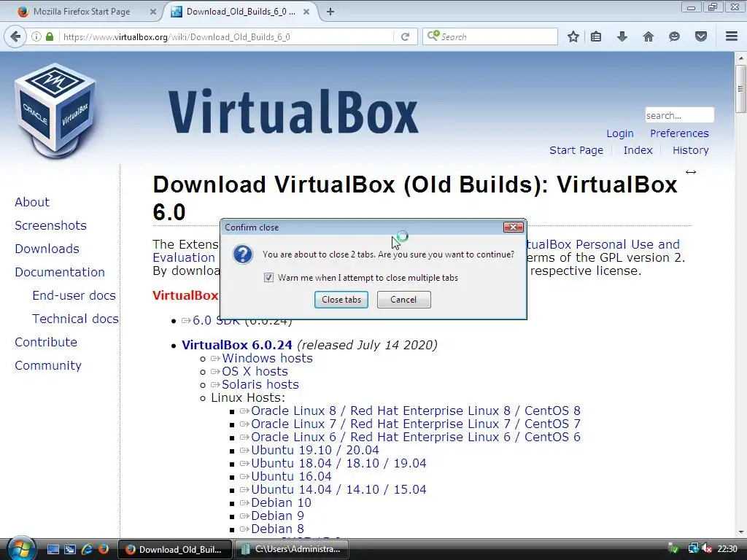The image size is (747, 560).
Task: Open Oracle Linux 8 / CentOS 8 link
Action: pyautogui.click(x=415, y=411)
